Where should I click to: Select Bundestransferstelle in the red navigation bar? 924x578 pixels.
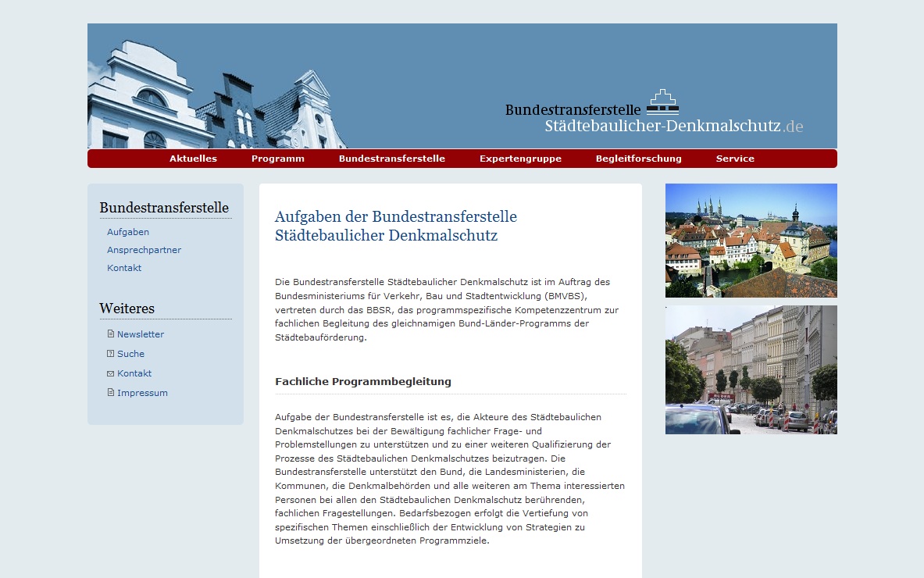coord(391,159)
